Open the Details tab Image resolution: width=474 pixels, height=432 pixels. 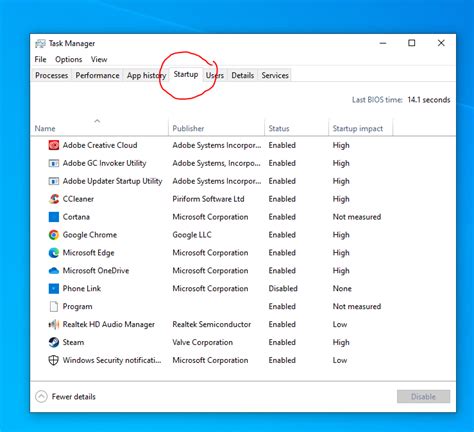pos(243,76)
